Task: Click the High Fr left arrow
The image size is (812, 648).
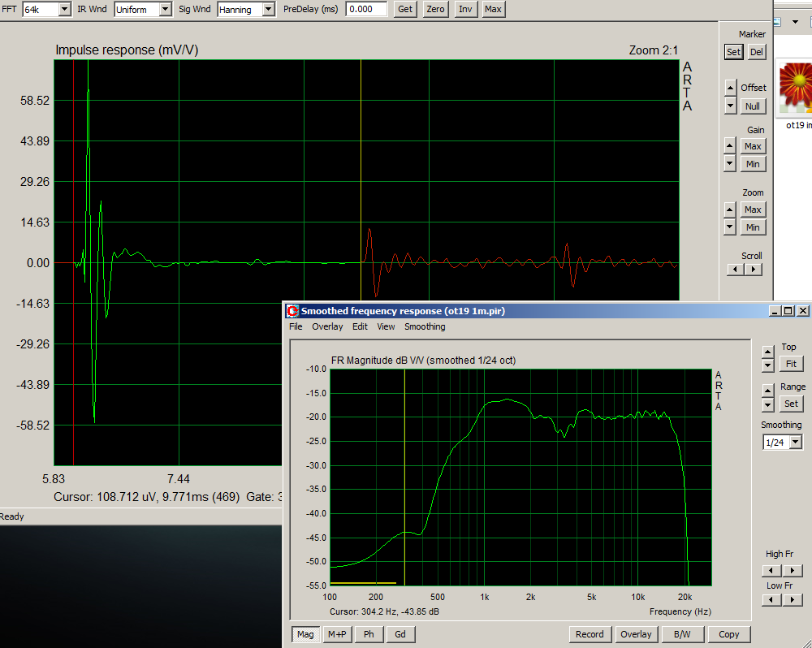Action: tap(771, 570)
